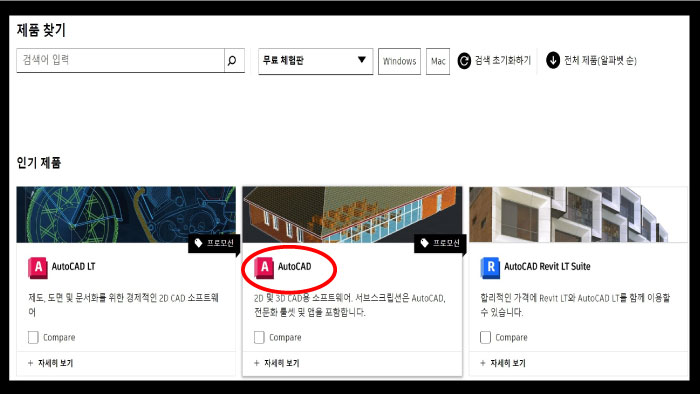700x394 pixels.
Task: Open the AutoCAD LT product title
Action: 74,266
